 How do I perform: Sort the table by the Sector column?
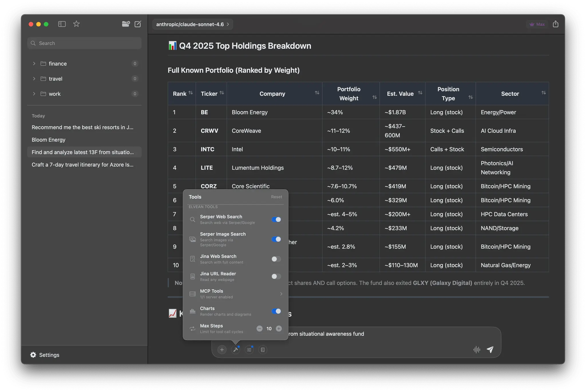pyautogui.click(x=544, y=93)
